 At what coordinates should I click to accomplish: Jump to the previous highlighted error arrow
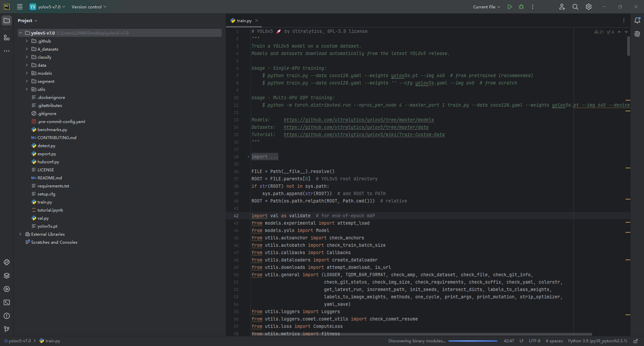pyautogui.click(x=619, y=32)
